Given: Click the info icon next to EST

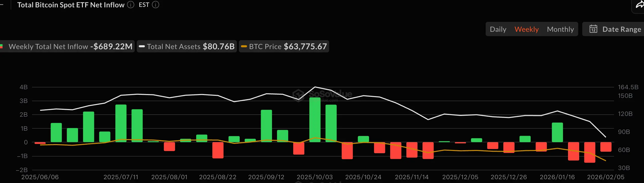Looking at the screenshot, I should point(156,5).
